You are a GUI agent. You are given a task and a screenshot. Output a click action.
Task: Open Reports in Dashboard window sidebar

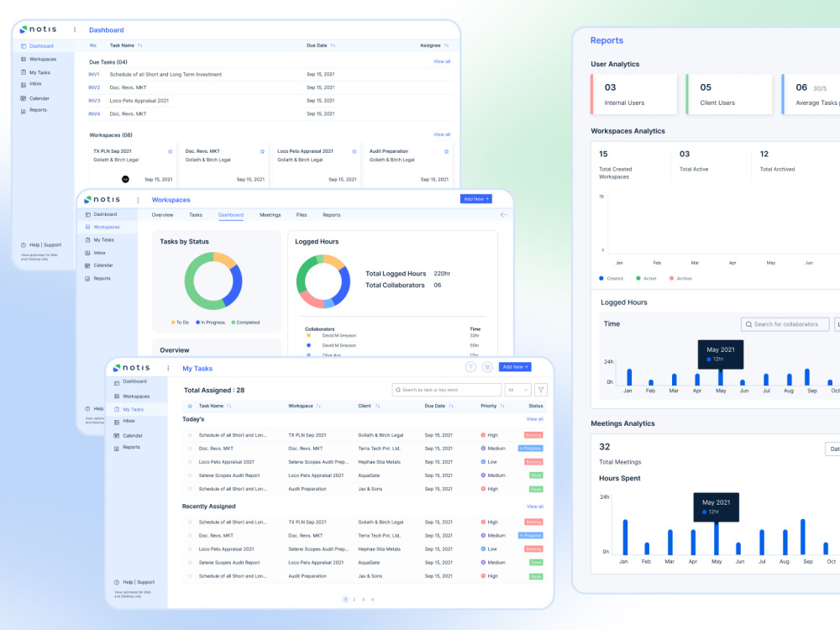tap(38, 110)
